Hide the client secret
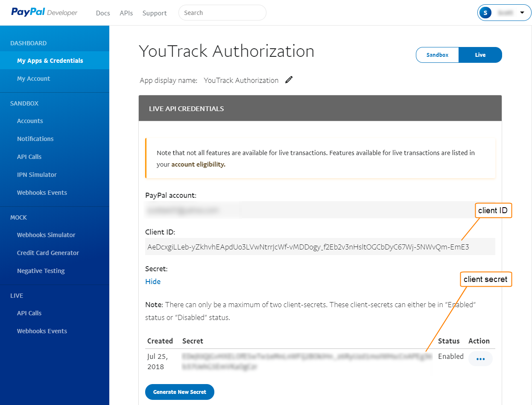 click(152, 281)
